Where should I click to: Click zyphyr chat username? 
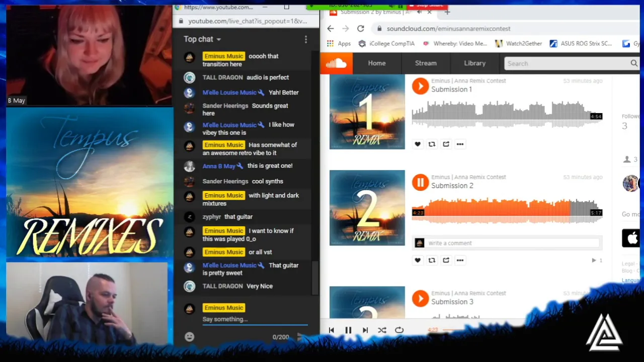(x=211, y=217)
